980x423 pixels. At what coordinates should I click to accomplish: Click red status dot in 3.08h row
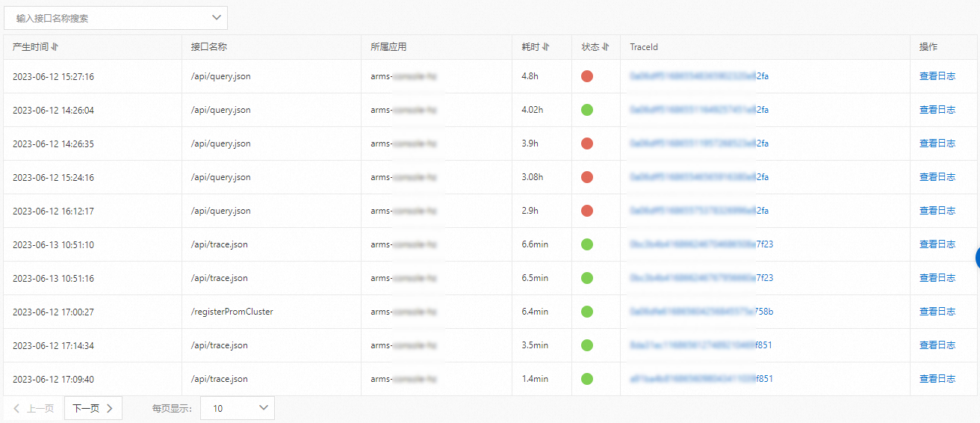587,177
